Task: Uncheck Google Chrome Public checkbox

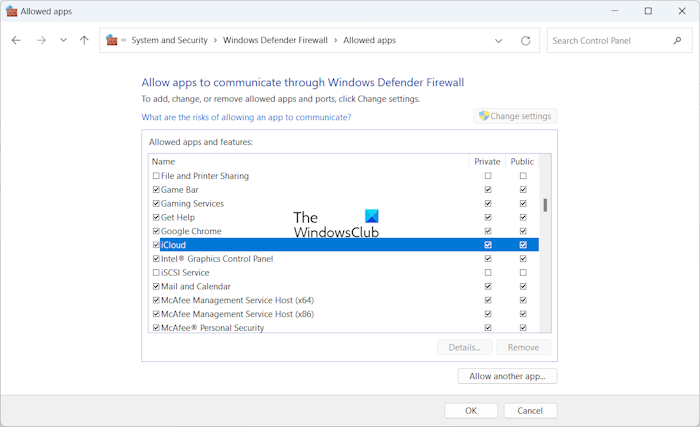Action: (x=522, y=231)
